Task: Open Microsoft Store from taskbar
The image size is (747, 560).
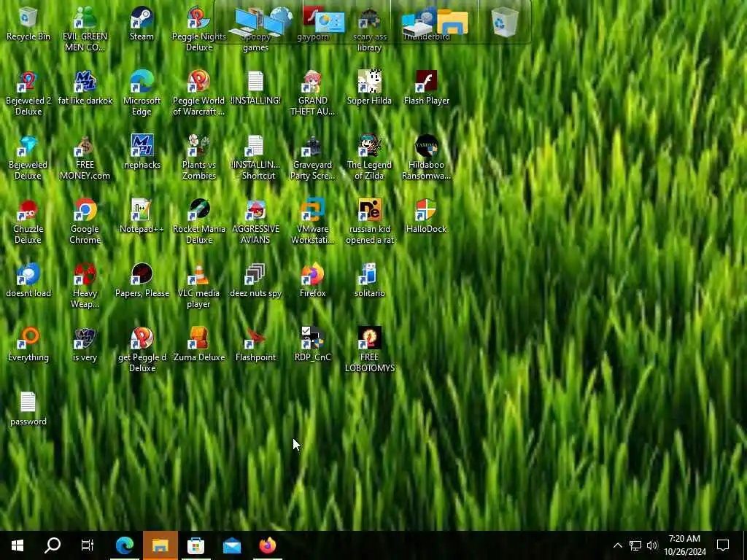Action: (x=196, y=545)
